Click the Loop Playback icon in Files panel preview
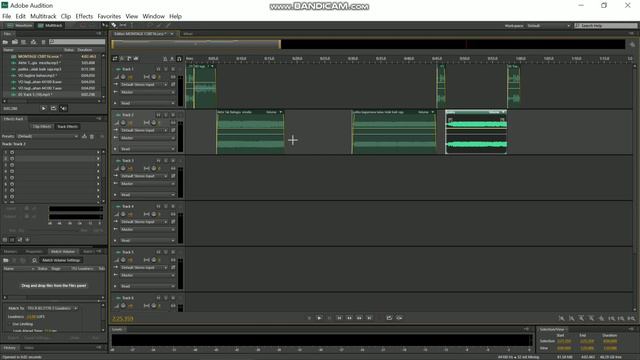 [x=53, y=108]
